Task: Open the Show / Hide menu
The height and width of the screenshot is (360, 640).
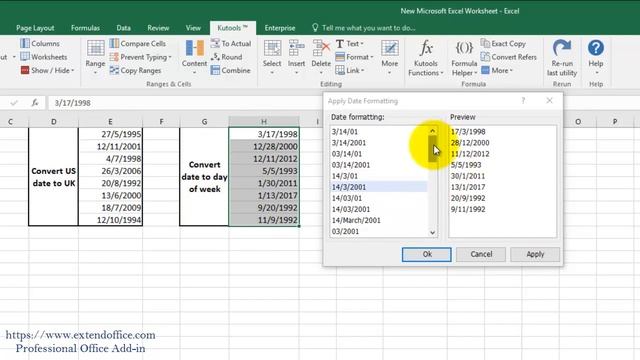Action: [x=47, y=70]
